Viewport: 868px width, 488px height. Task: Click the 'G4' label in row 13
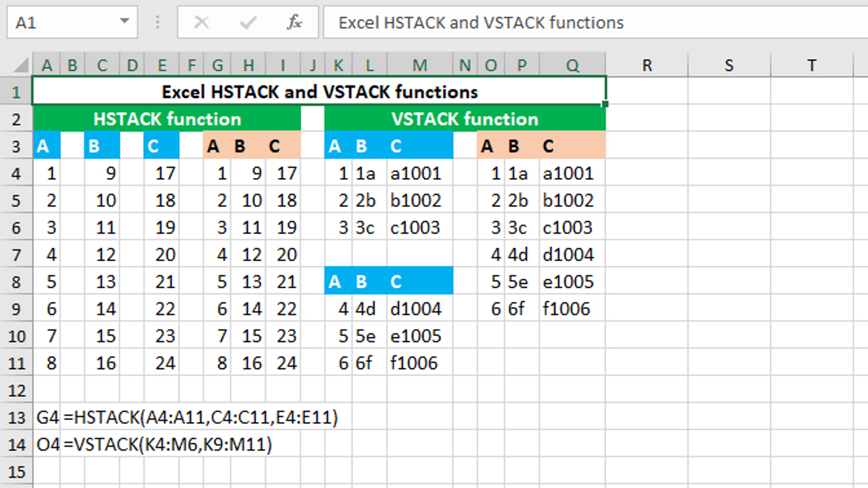click(x=47, y=417)
